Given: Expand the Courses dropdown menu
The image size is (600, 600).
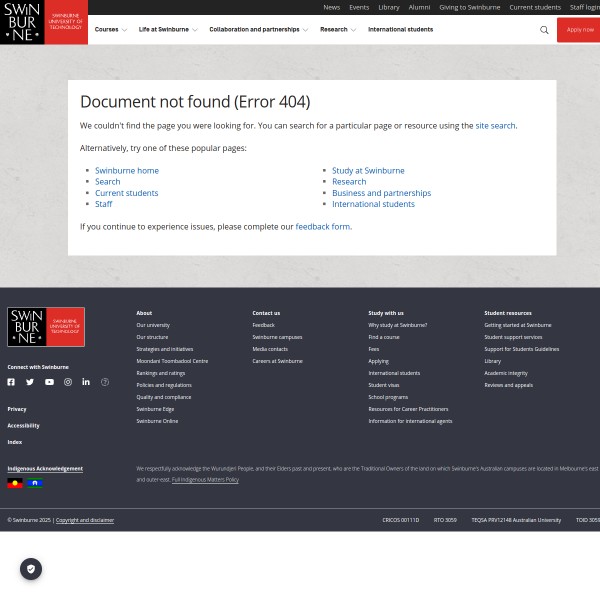Looking at the screenshot, I should pyautogui.click(x=110, y=30).
